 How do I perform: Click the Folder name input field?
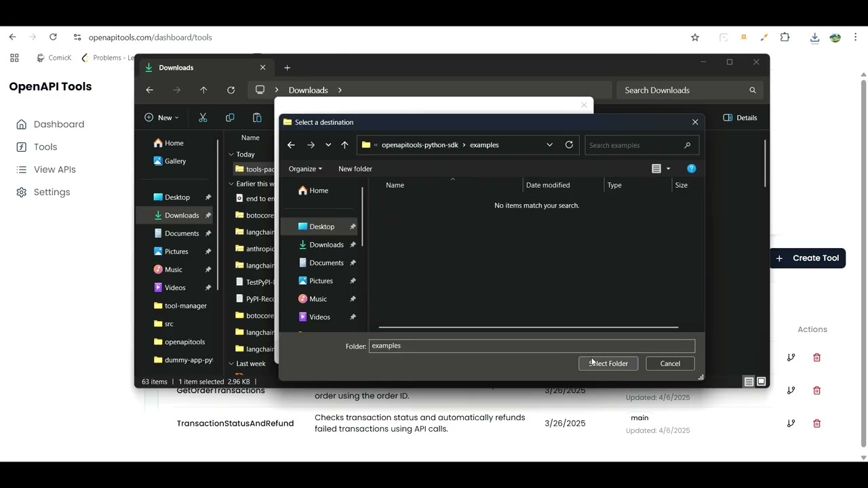532,346
